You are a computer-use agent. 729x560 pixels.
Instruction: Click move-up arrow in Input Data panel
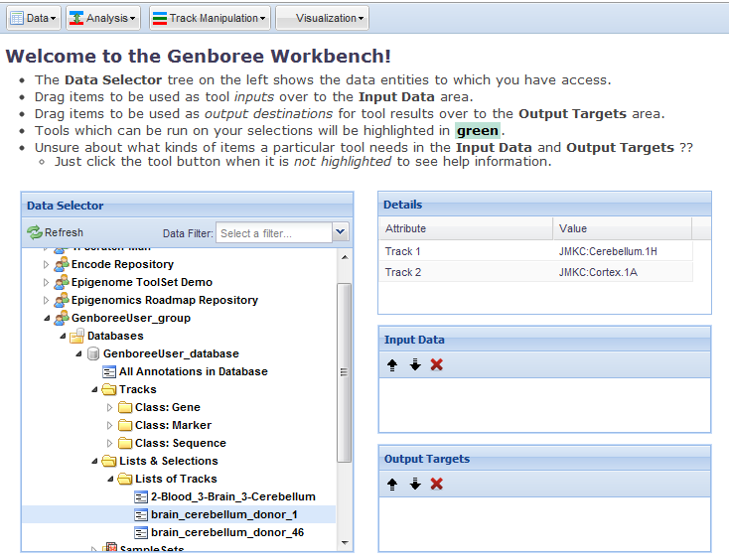393,364
